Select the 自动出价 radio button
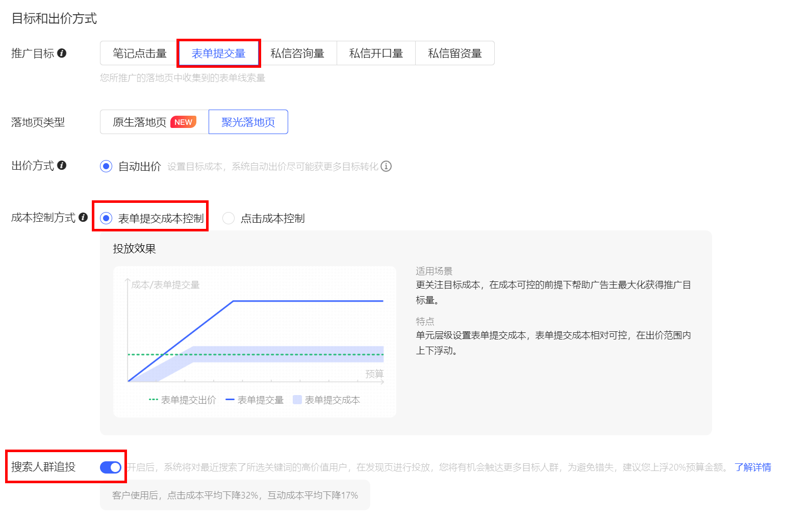The height and width of the screenshot is (524, 812). point(106,166)
